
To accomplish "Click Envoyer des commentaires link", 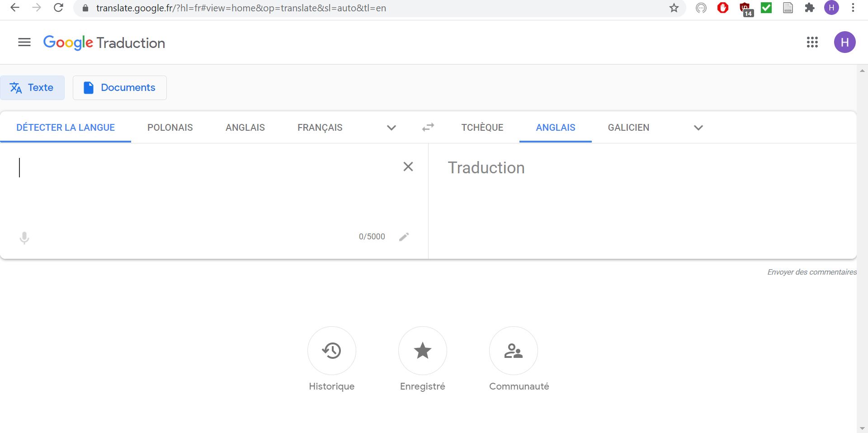I will [x=812, y=272].
